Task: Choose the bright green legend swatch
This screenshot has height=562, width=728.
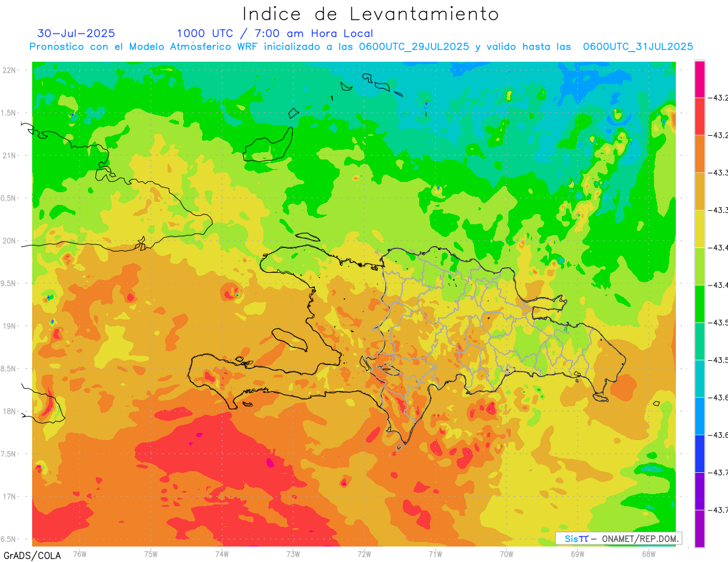Action: (x=699, y=304)
